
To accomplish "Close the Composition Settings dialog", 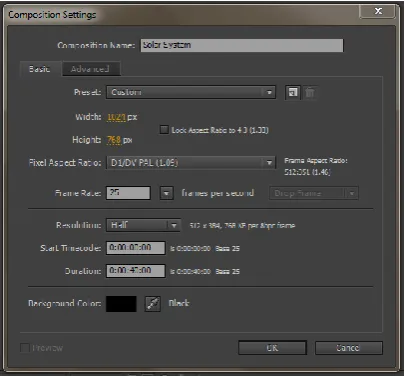I will click(x=378, y=11).
